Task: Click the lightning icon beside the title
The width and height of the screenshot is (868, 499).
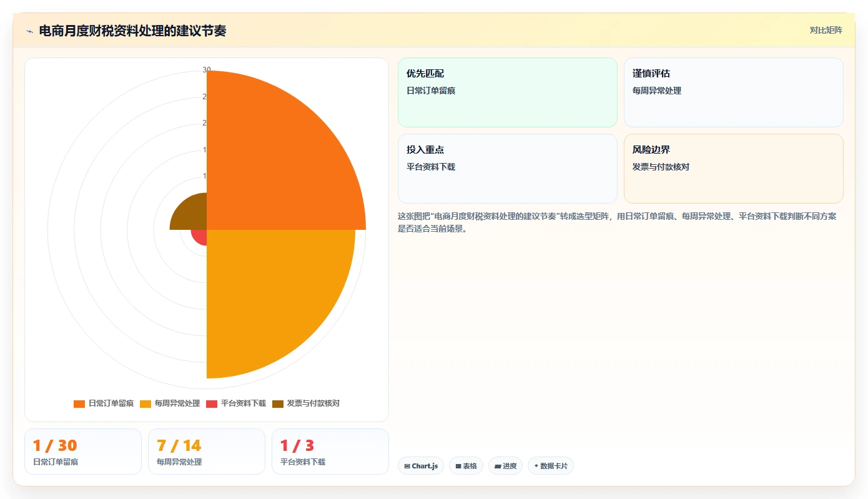Action: 29,31
